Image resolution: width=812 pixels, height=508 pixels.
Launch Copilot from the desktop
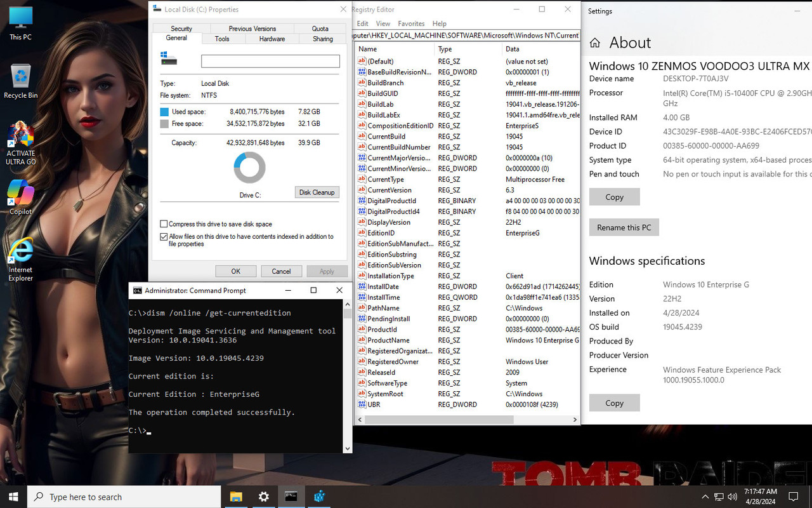(20, 197)
